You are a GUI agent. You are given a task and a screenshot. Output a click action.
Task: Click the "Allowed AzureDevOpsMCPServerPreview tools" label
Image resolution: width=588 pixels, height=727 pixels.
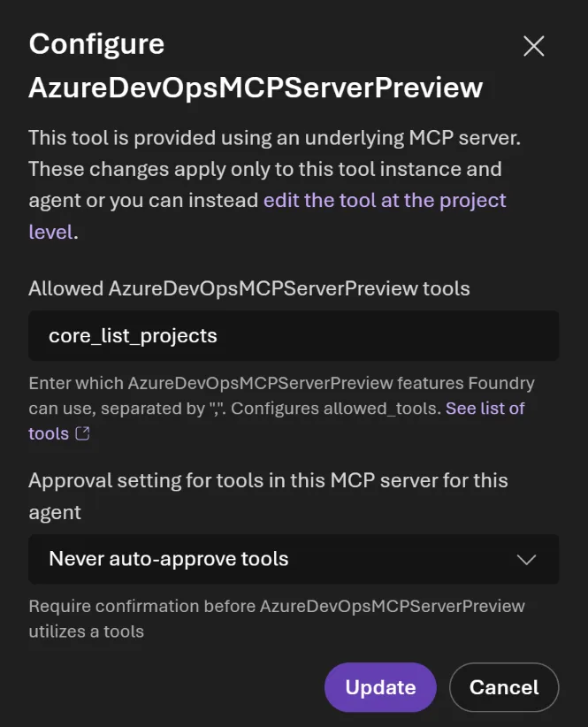(248, 288)
